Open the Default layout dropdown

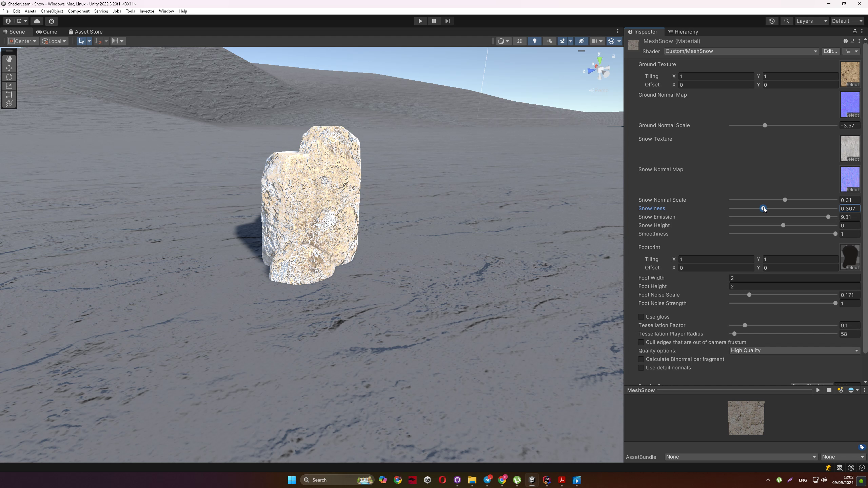click(x=847, y=21)
